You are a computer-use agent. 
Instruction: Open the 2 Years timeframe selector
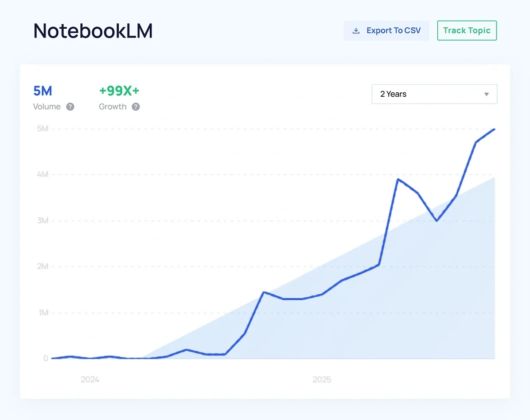[434, 95]
